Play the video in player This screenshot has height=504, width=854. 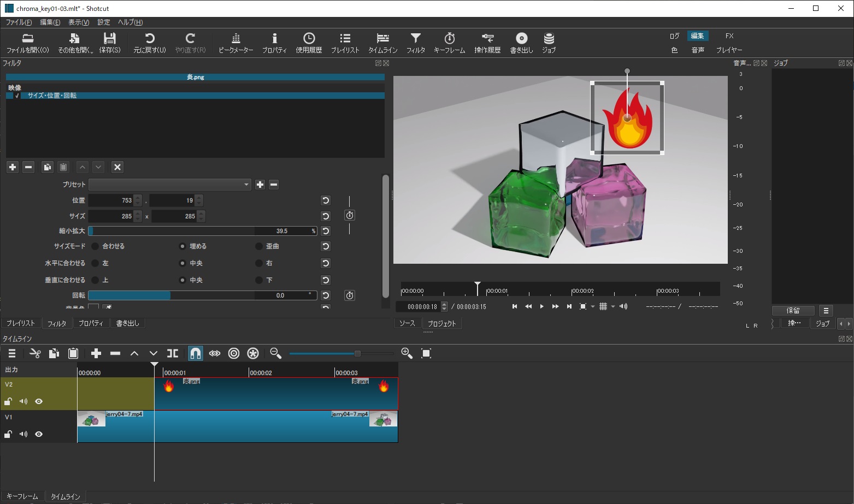[x=541, y=307]
